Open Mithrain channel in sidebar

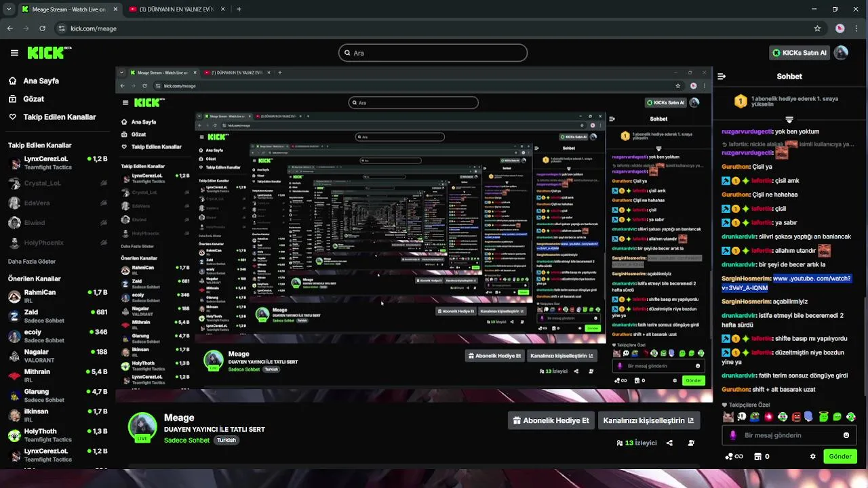(57, 375)
